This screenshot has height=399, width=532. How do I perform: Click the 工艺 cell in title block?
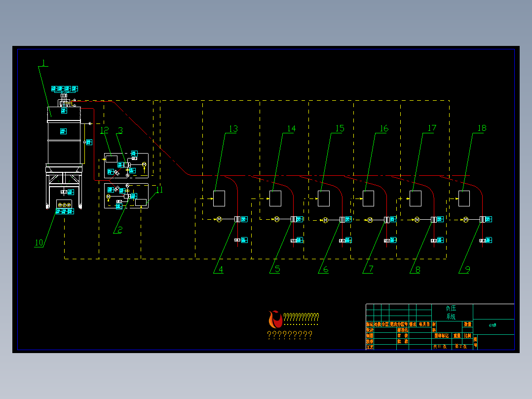coord(370,347)
